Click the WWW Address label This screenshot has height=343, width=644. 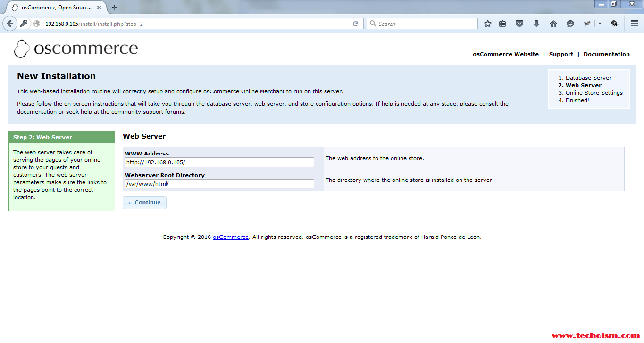(x=147, y=154)
